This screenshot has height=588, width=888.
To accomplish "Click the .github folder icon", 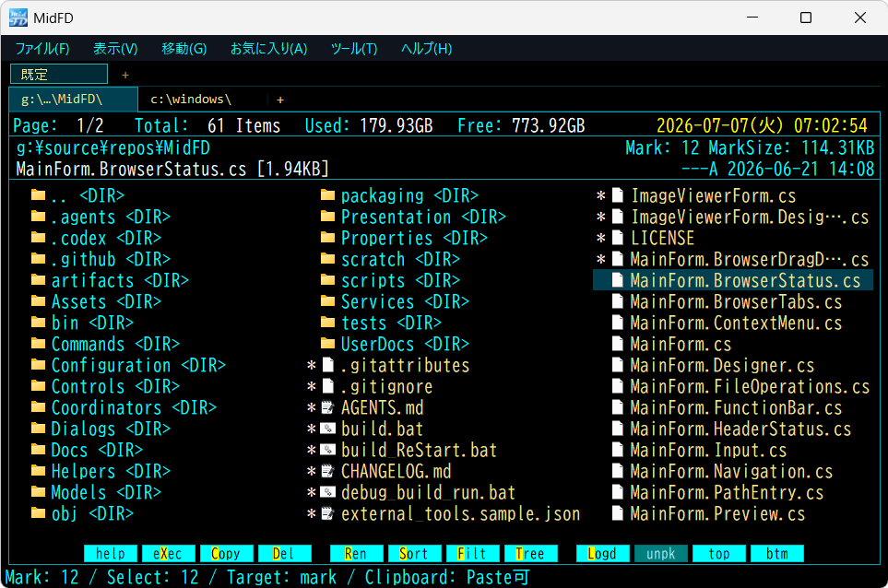I will [38, 259].
